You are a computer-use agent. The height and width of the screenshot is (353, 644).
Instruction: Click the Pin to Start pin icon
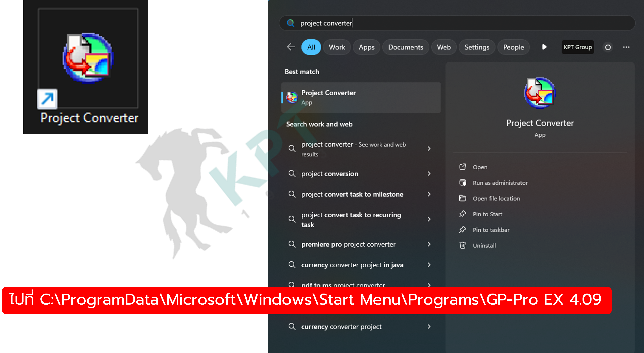click(x=463, y=214)
